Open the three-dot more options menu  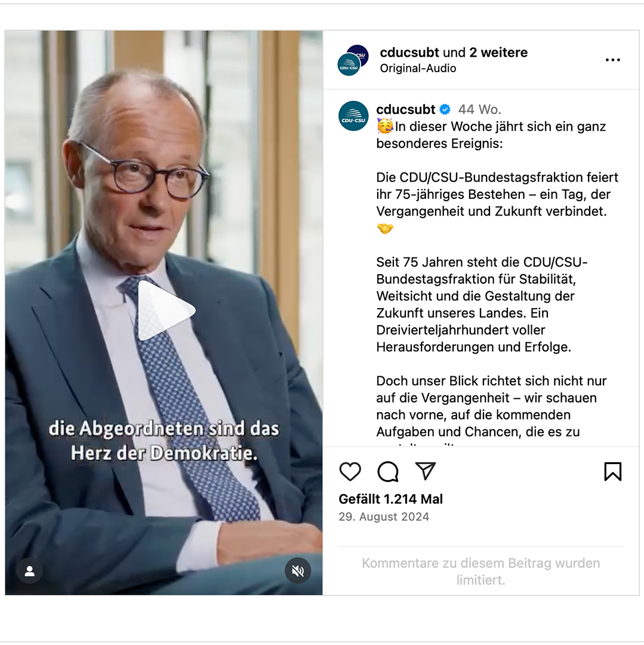coord(612,60)
